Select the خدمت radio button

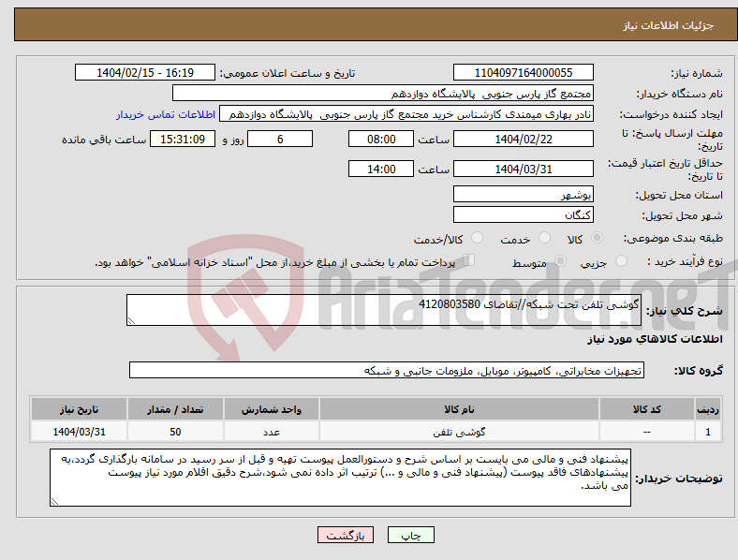click(x=544, y=238)
